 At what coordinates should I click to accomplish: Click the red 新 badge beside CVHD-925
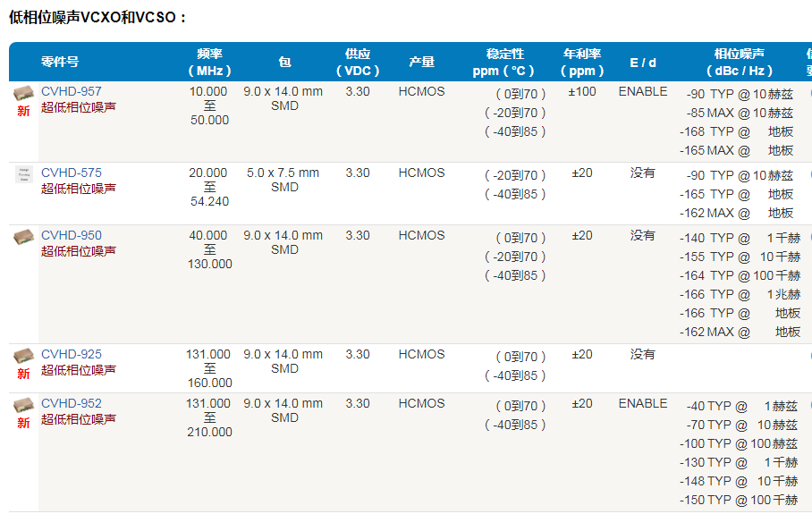[23, 374]
